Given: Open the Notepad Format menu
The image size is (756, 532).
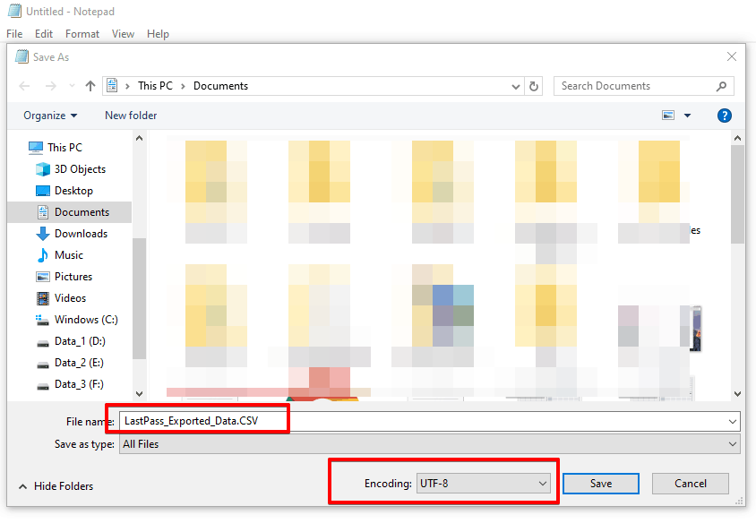Looking at the screenshot, I should (82, 34).
